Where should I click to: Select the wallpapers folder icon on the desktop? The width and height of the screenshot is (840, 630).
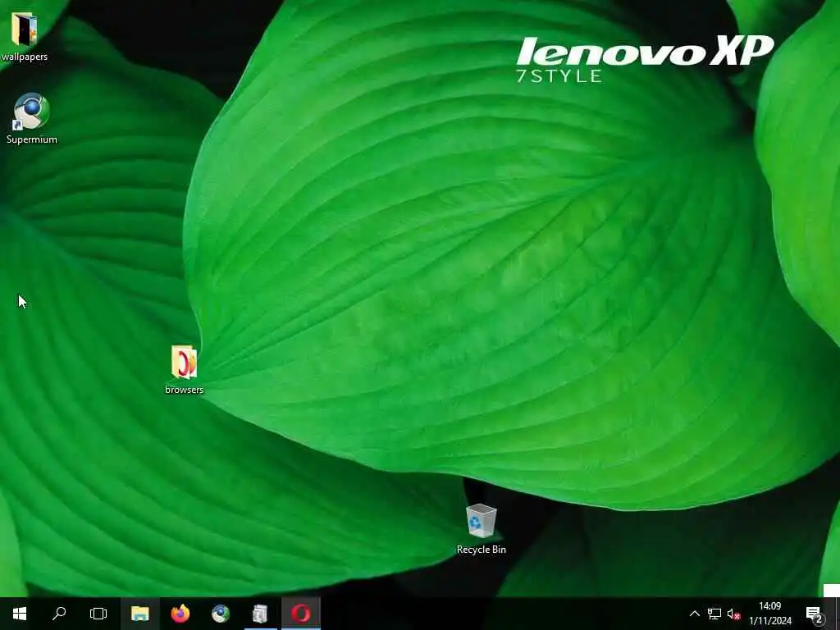click(x=24, y=30)
